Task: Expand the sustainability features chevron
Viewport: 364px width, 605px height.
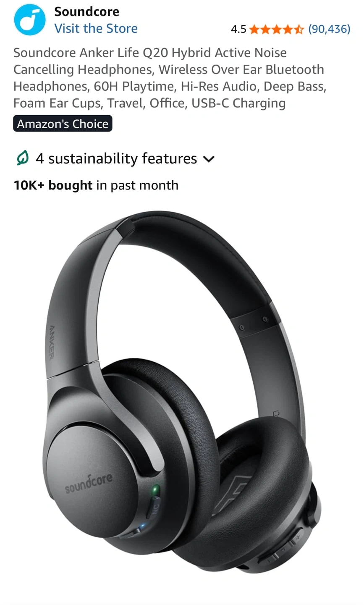Action: [209, 159]
